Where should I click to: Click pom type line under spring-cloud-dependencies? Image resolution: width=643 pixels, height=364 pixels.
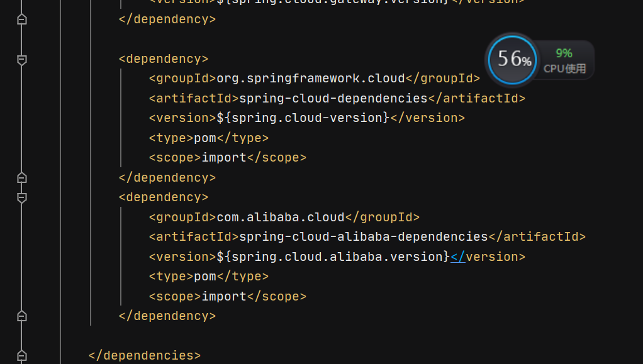click(x=209, y=138)
